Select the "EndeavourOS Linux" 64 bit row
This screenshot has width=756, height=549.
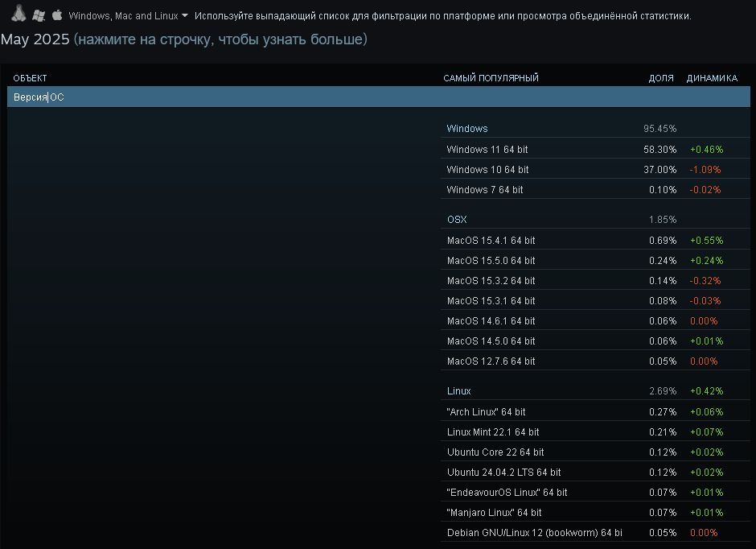coord(595,493)
